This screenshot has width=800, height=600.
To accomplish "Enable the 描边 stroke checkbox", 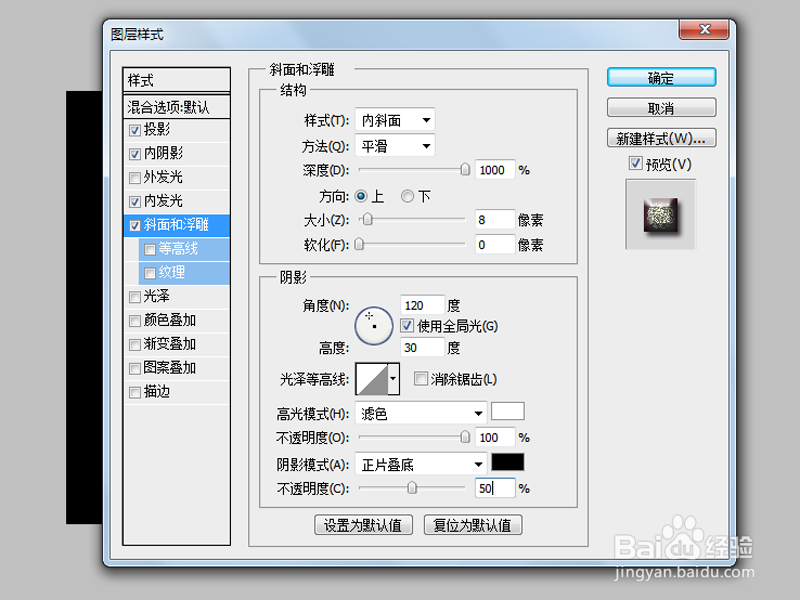I will coord(135,392).
